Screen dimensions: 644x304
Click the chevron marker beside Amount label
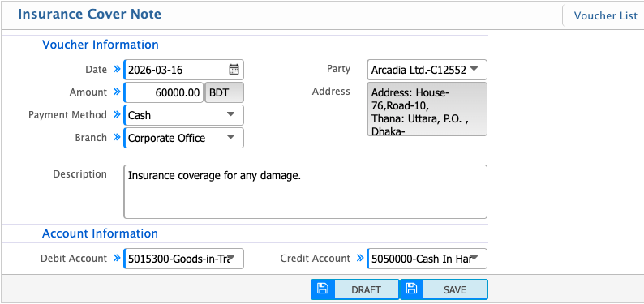pos(117,92)
